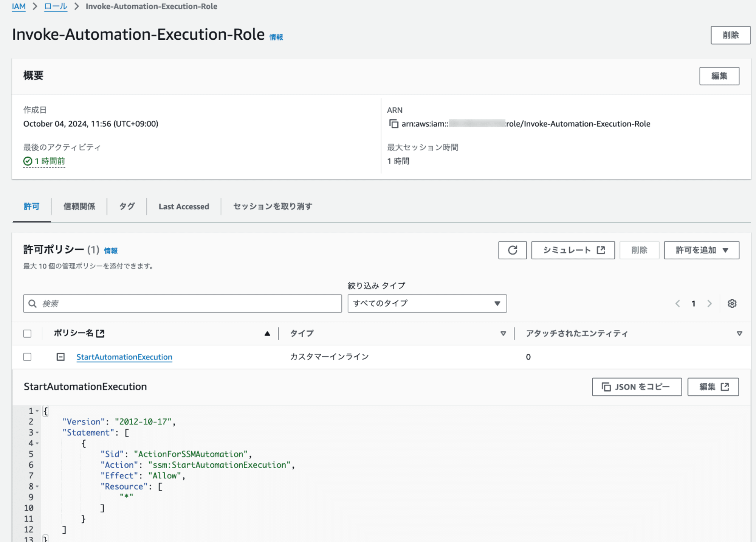Click inside the policy 検索 field
This screenshot has height=542, width=756.
pos(182,303)
